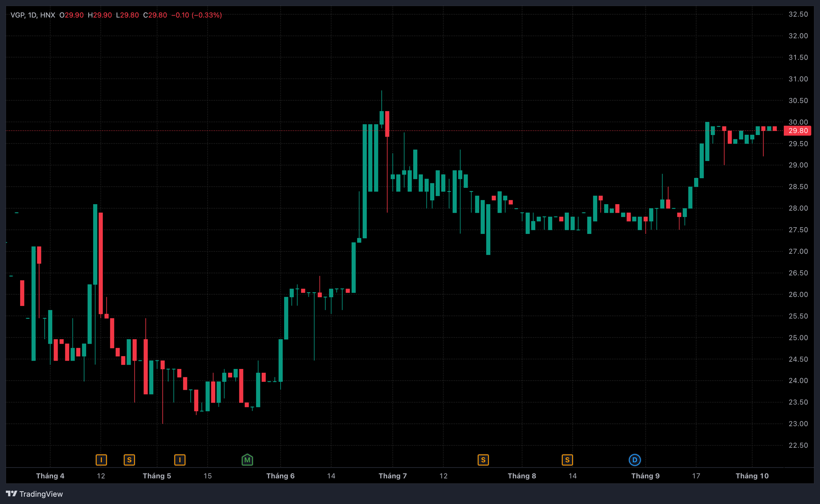This screenshot has width=820, height=504.
Task: Click the S marker between Tháng 7 and Tháng 8
Action: click(x=483, y=460)
